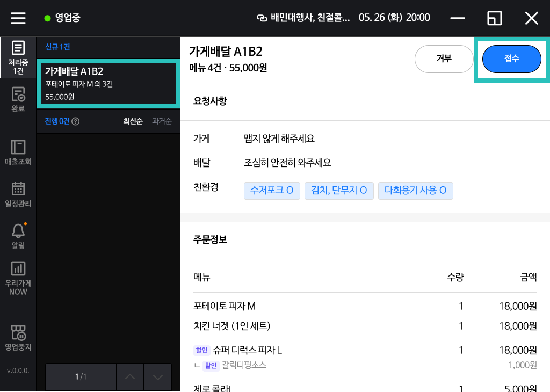Open the 처리중 orders sidebar tab
Image resolution: width=550 pixels, height=392 pixels.
click(x=18, y=58)
